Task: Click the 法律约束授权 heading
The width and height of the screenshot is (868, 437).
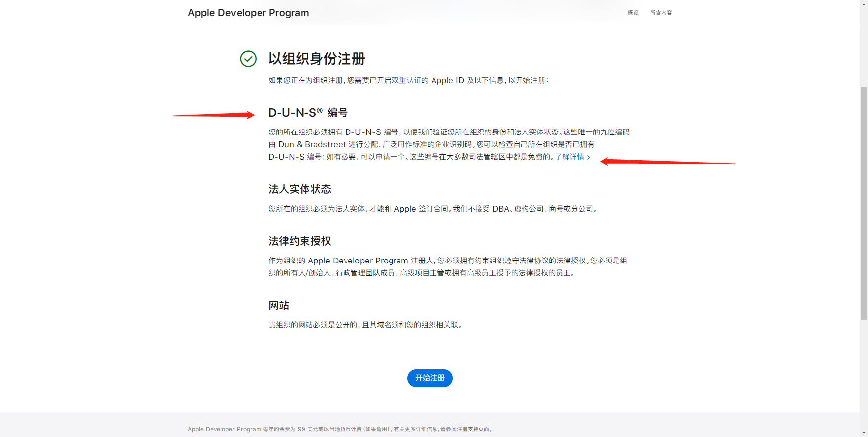Action: [300, 241]
